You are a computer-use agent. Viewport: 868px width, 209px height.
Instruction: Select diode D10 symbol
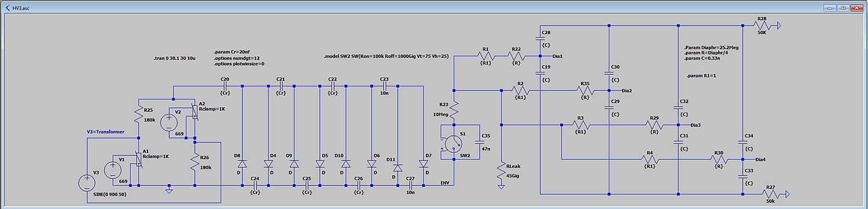click(345, 164)
